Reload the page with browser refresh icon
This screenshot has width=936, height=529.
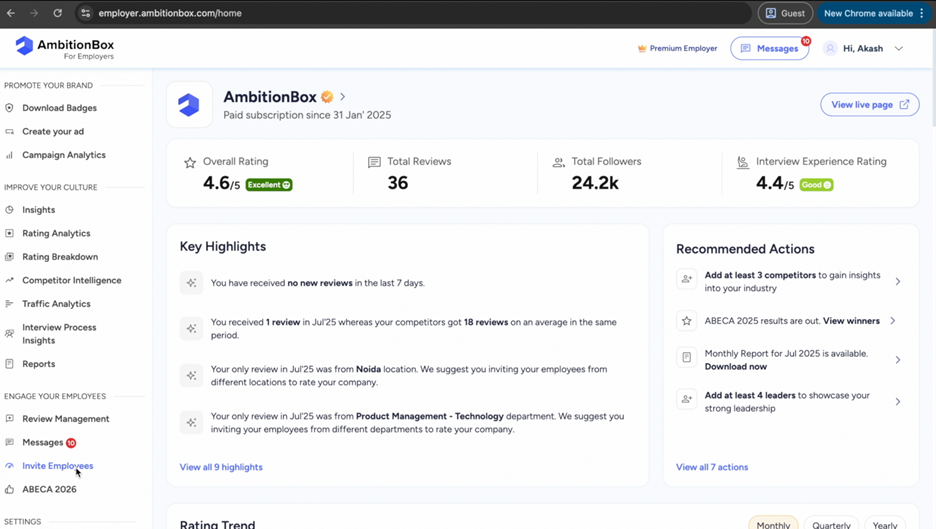point(57,13)
